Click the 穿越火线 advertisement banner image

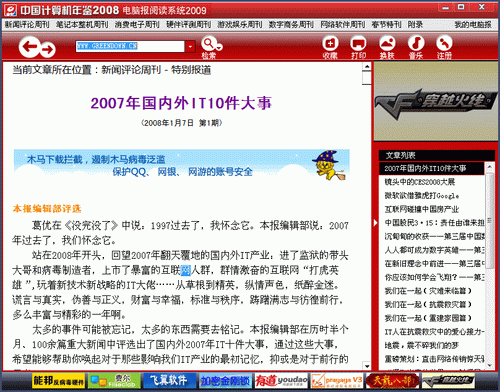click(x=436, y=101)
